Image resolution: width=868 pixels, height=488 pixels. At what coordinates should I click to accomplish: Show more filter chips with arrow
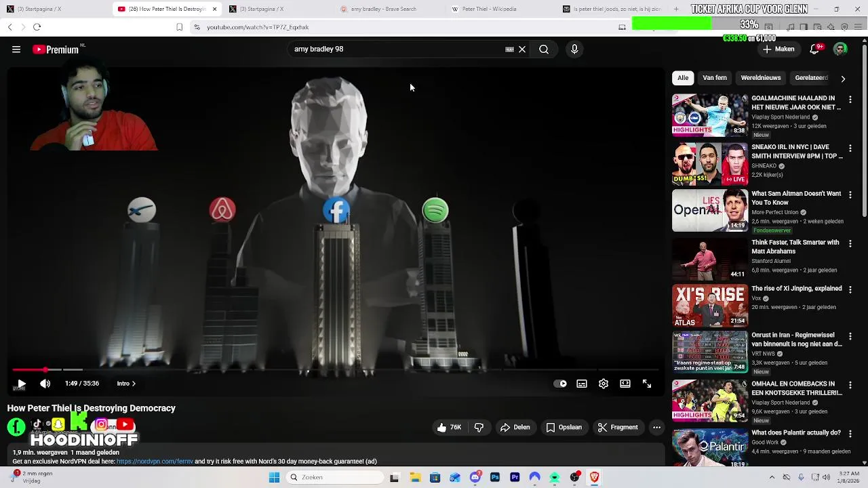(x=843, y=79)
